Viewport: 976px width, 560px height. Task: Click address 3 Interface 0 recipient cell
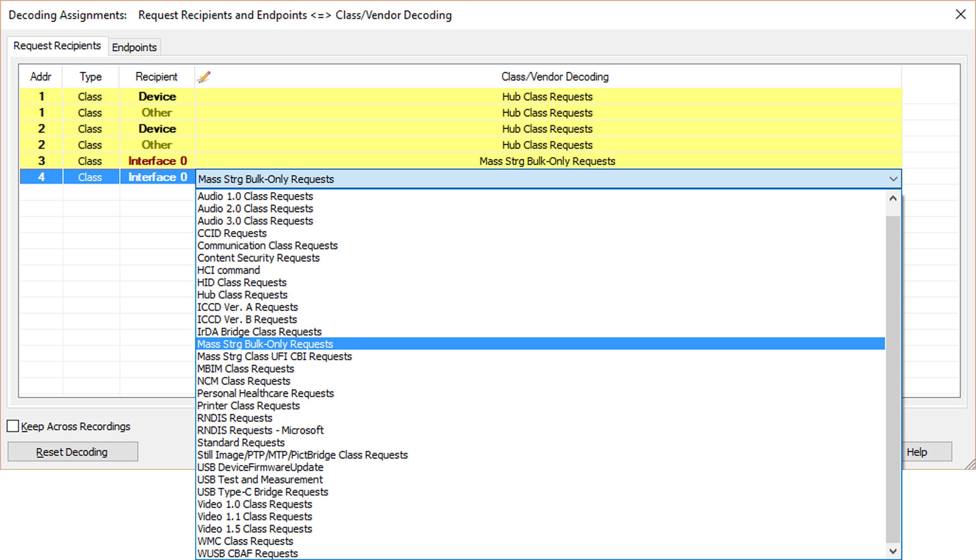[158, 161]
